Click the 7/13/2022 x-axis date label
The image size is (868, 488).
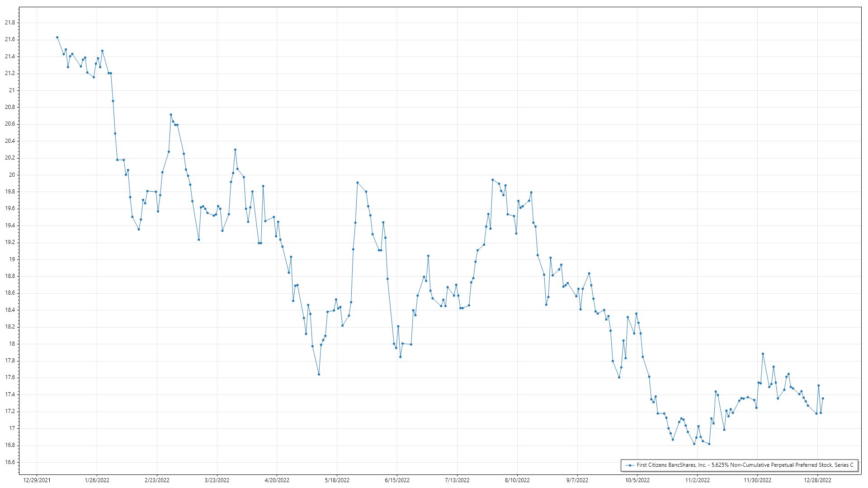point(457,480)
